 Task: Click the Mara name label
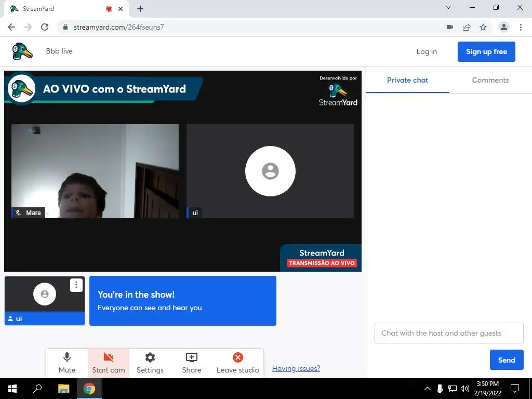(x=33, y=212)
